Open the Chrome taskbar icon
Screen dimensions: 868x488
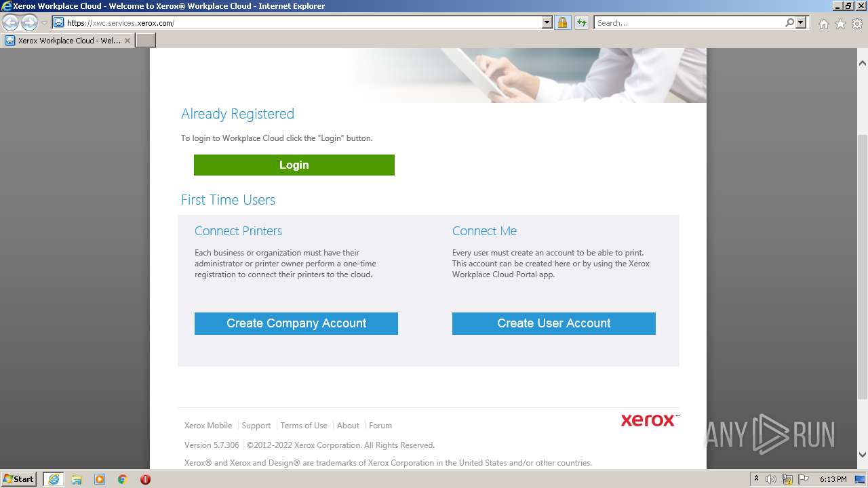tap(123, 479)
